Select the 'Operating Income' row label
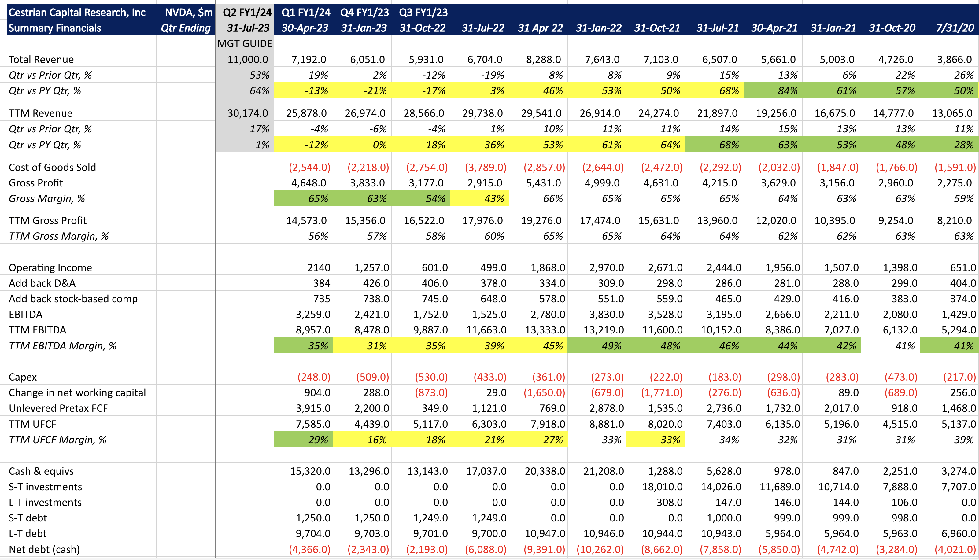The height and width of the screenshot is (560, 979). [x=50, y=268]
